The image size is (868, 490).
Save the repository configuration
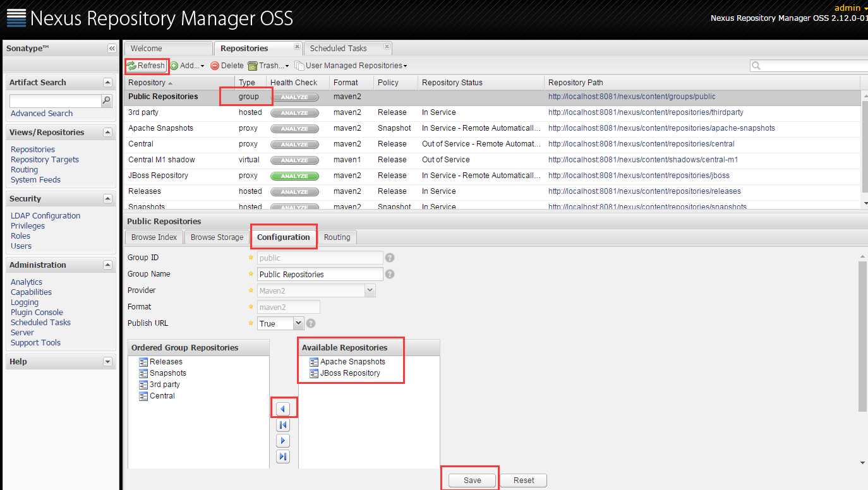(472, 481)
